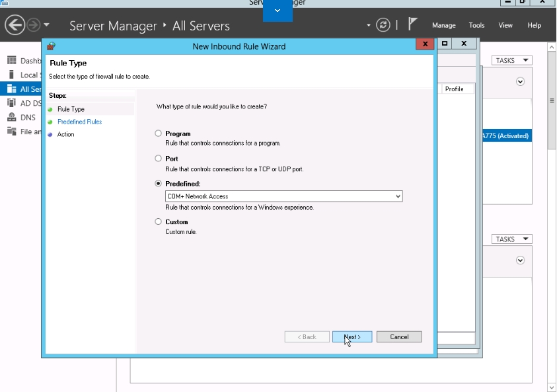Open the DNS sidebar icon
This screenshot has width=557, height=392.
[11, 117]
